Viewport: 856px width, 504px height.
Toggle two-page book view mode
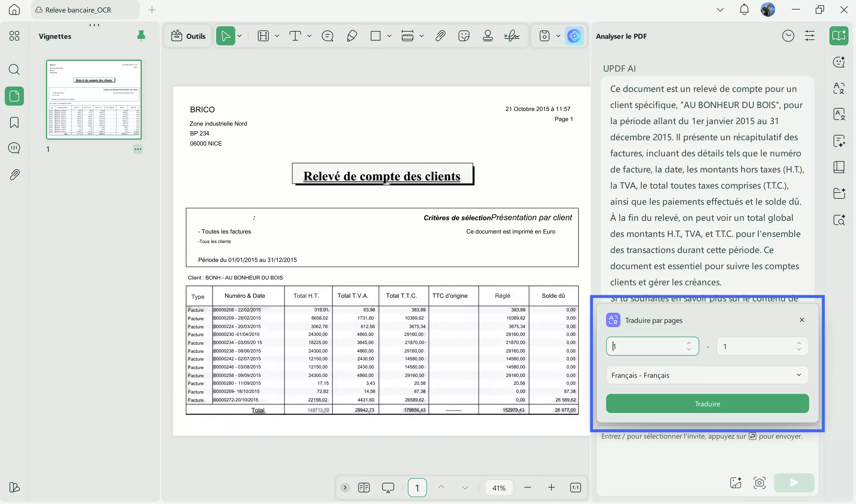[x=364, y=487]
